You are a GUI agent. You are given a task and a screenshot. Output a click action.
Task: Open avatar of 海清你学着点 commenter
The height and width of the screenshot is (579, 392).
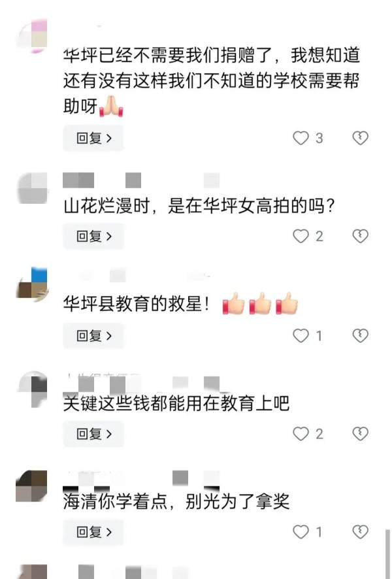pyautogui.click(x=32, y=486)
